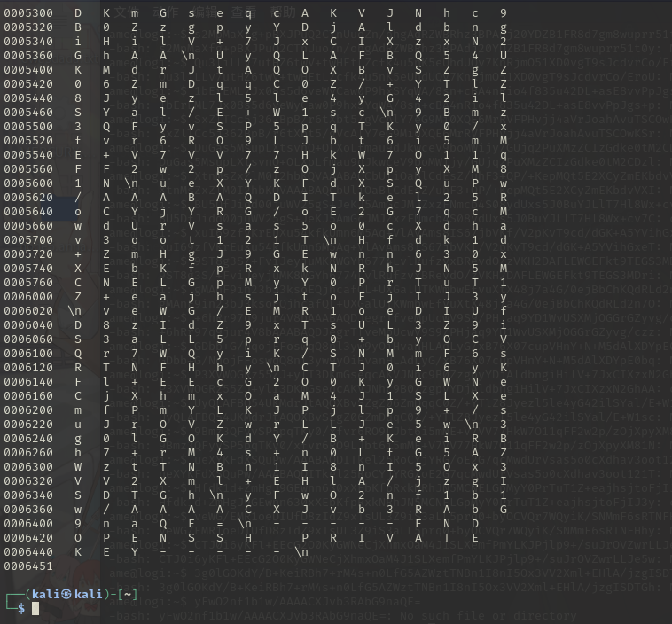
Task: Select the offset 0005700
Action: 28,240
